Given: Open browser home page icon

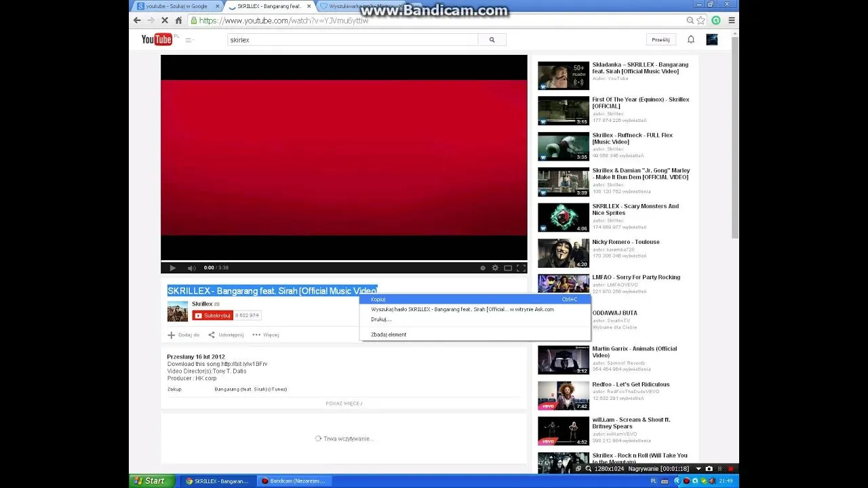Looking at the screenshot, I should 178,20.
